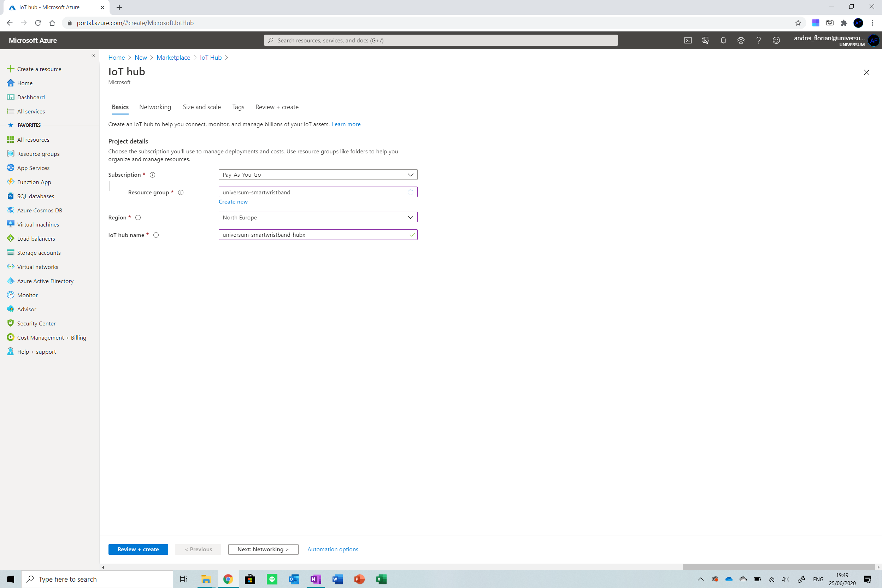Viewport: 882px width, 588px height.
Task: Click info icon next to Subscription
Action: tap(153, 175)
